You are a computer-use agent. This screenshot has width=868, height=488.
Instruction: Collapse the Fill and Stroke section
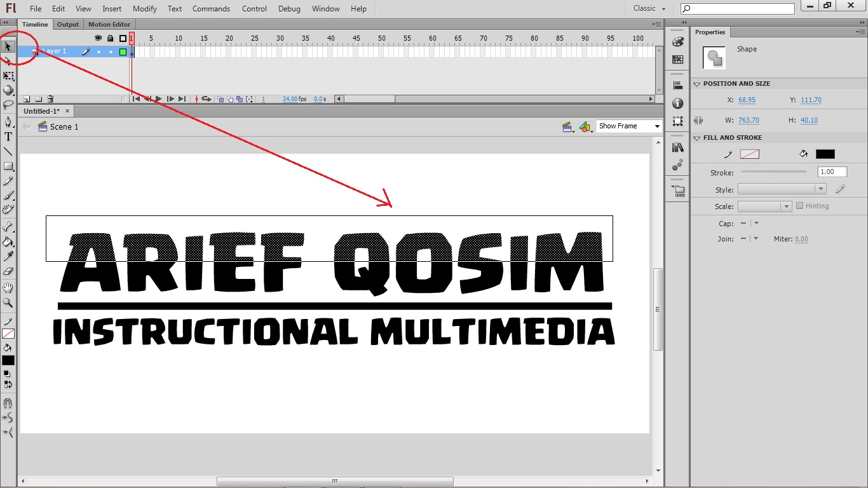coord(696,138)
